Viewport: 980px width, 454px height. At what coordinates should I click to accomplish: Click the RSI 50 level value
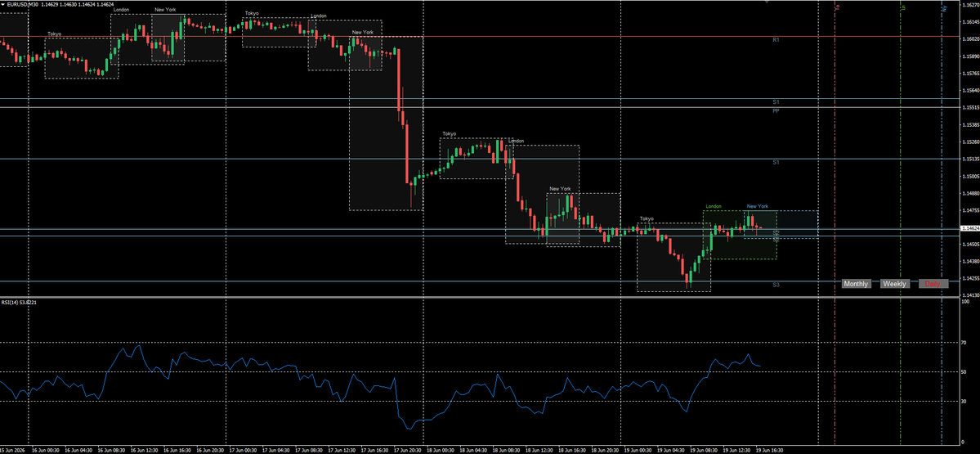coord(965,372)
